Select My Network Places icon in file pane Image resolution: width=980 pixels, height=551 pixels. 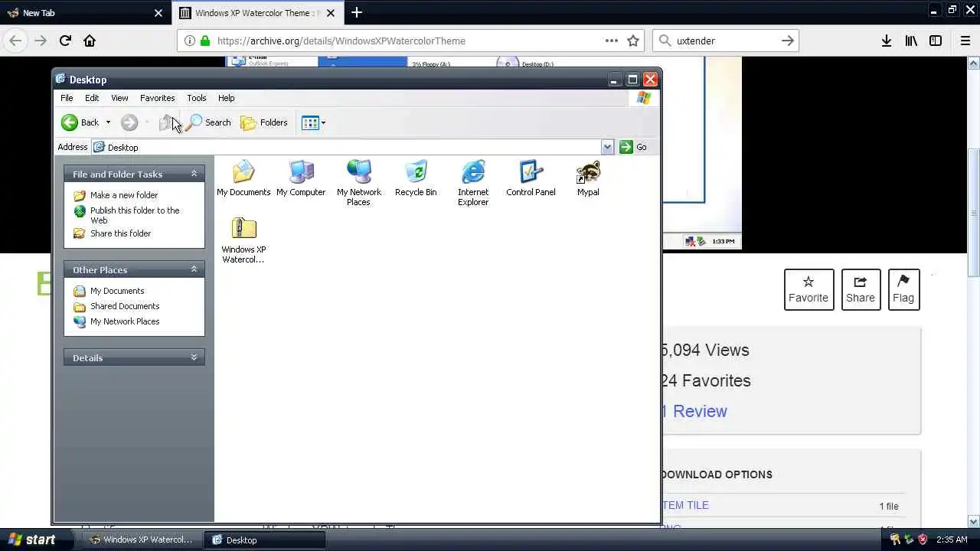(x=358, y=183)
